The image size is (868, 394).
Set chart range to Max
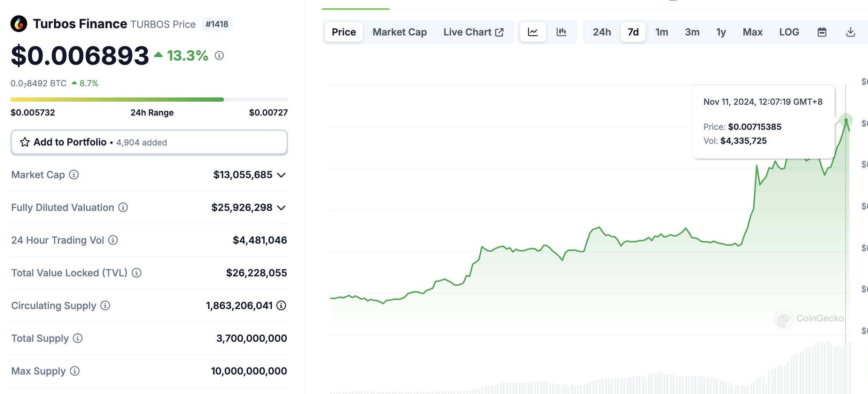[753, 32]
